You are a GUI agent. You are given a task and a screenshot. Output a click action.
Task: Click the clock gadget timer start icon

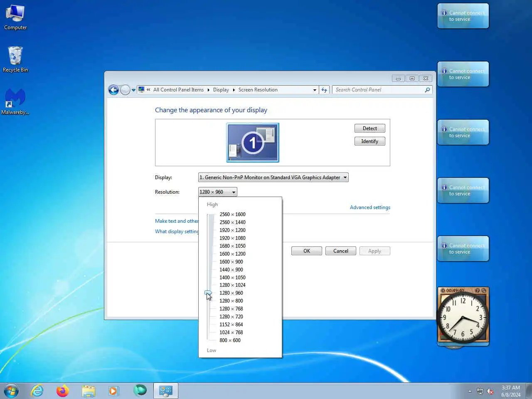click(x=443, y=291)
